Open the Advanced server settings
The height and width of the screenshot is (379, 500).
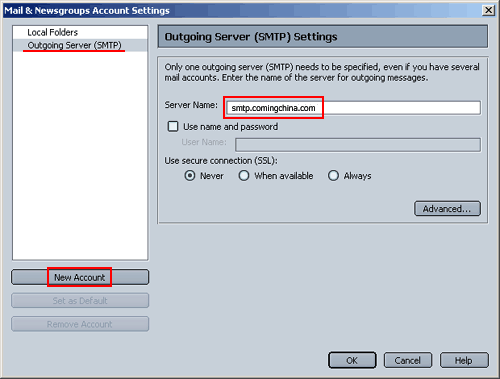click(447, 209)
